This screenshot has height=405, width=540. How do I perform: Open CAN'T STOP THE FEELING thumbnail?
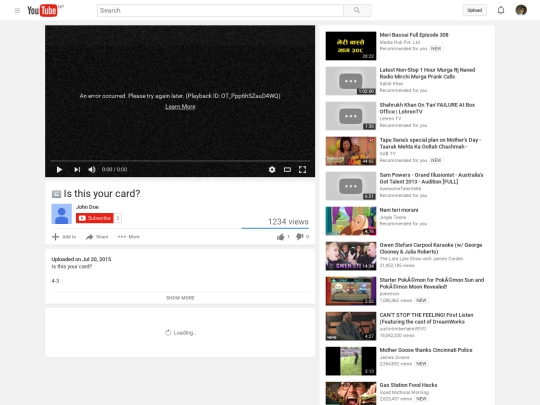(351, 326)
